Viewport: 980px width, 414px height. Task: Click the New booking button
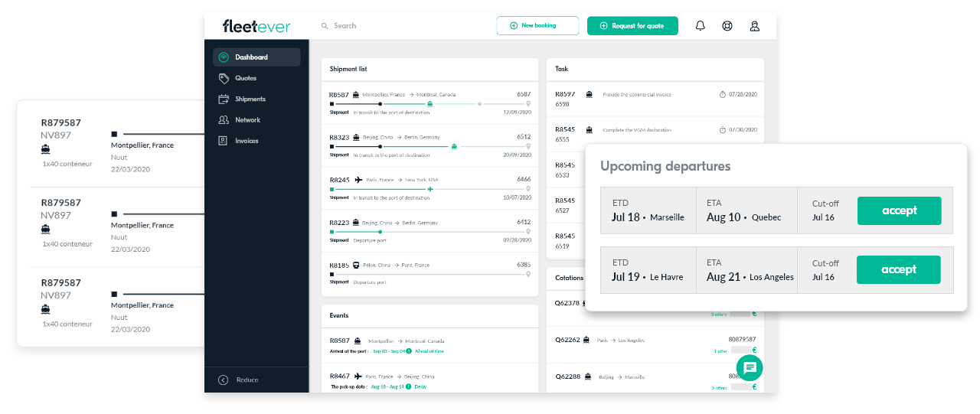point(537,25)
